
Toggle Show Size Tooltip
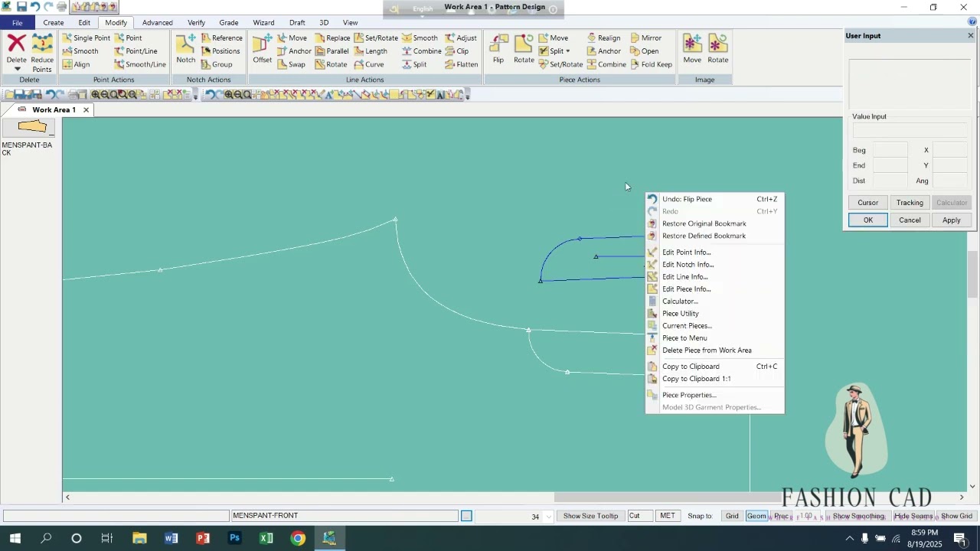[x=590, y=517]
